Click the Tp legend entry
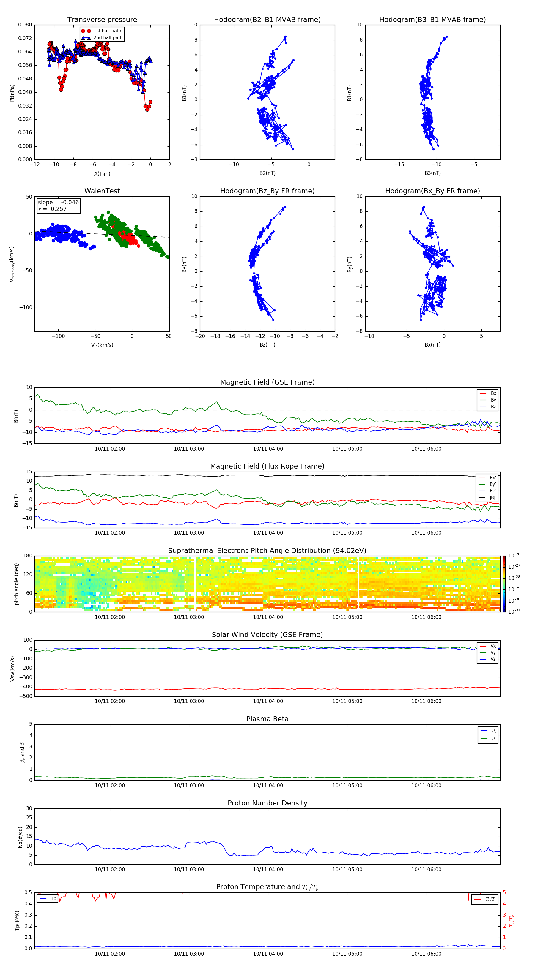This screenshot has width=535, height=980. (47, 899)
